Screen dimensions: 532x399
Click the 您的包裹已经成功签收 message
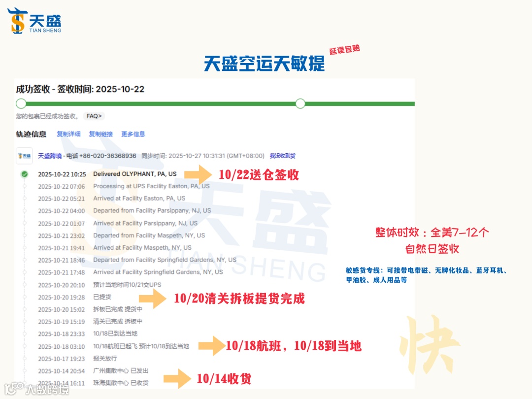pos(47,116)
